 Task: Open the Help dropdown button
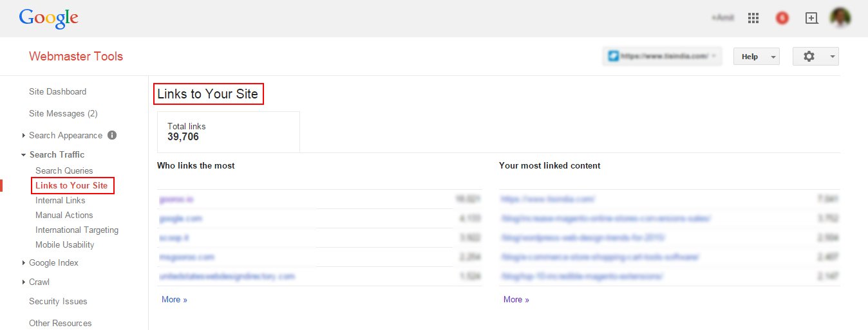(x=757, y=57)
